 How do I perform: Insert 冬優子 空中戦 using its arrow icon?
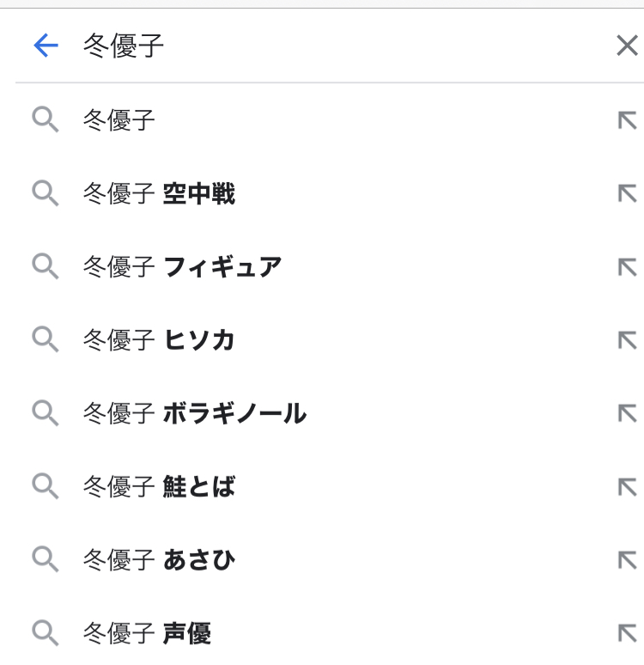(628, 194)
